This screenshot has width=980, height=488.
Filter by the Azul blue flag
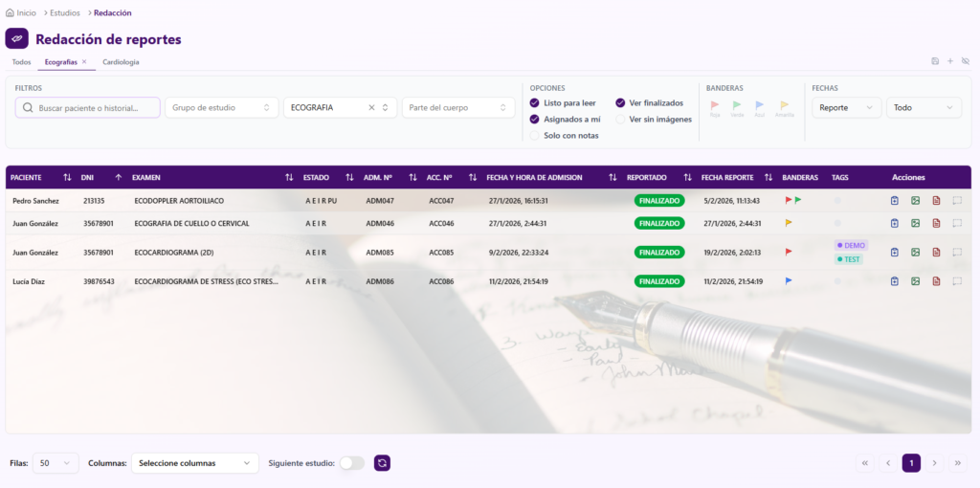(x=759, y=105)
